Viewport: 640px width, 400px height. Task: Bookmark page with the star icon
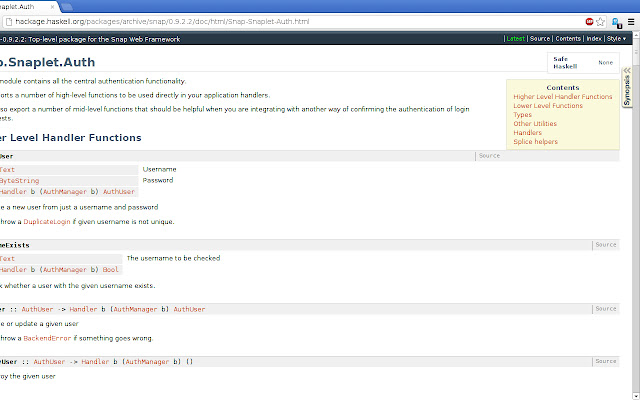[600, 22]
